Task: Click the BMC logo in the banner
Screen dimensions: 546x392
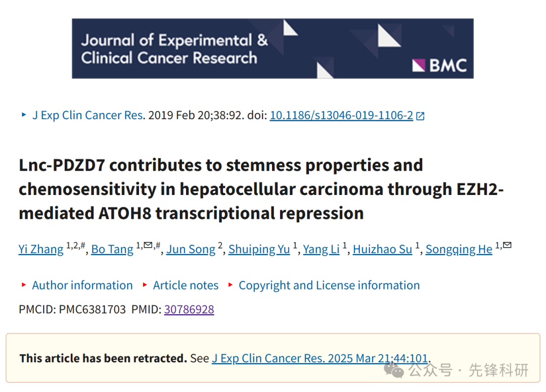Action: tap(439, 65)
